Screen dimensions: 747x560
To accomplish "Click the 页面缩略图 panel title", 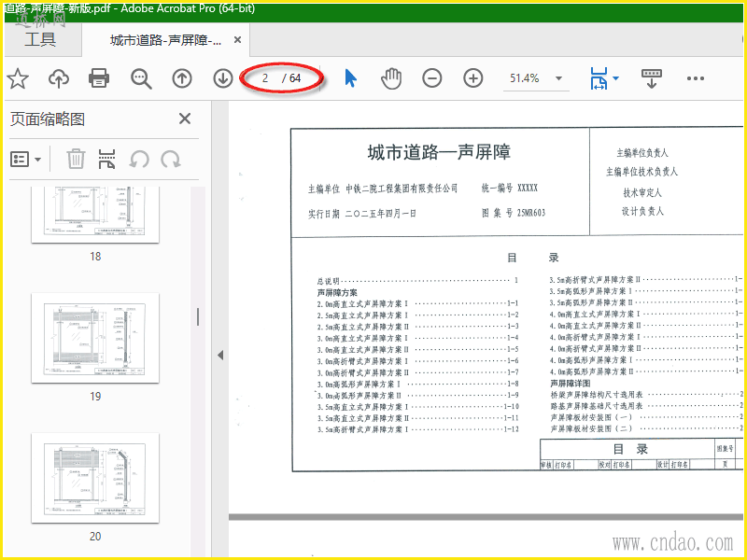I will [x=48, y=119].
